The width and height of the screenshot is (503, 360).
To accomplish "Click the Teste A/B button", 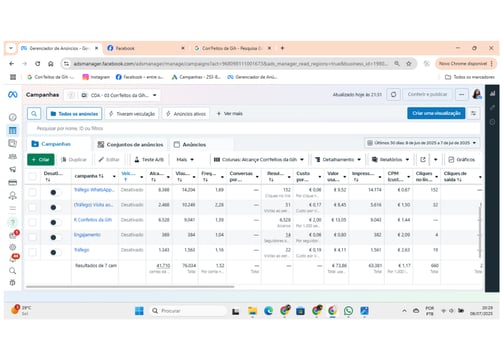I will (149, 160).
